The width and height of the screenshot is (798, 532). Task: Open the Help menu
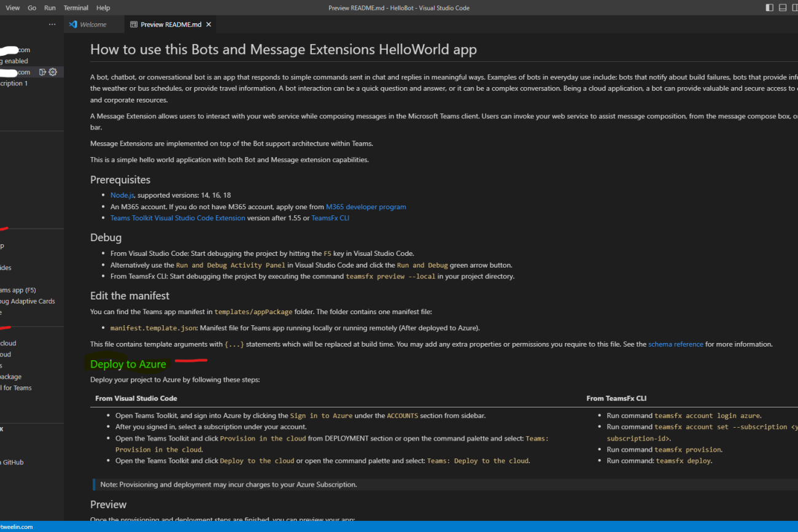pyautogui.click(x=103, y=8)
